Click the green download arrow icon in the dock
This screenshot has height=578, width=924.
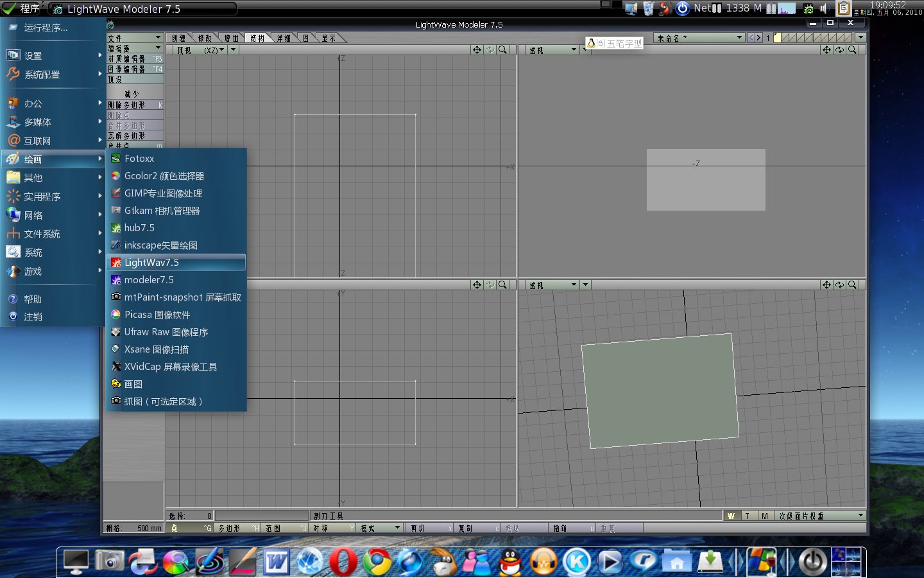(710, 562)
